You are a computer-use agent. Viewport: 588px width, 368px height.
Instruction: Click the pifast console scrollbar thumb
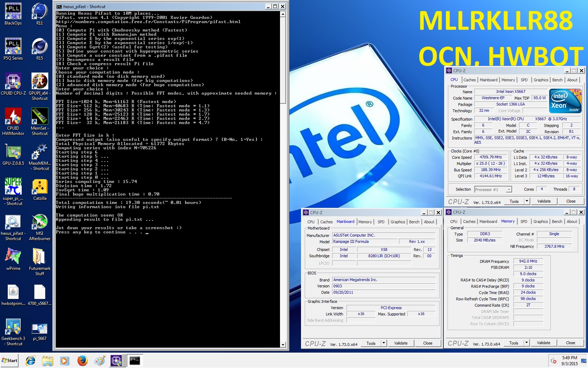(283, 60)
